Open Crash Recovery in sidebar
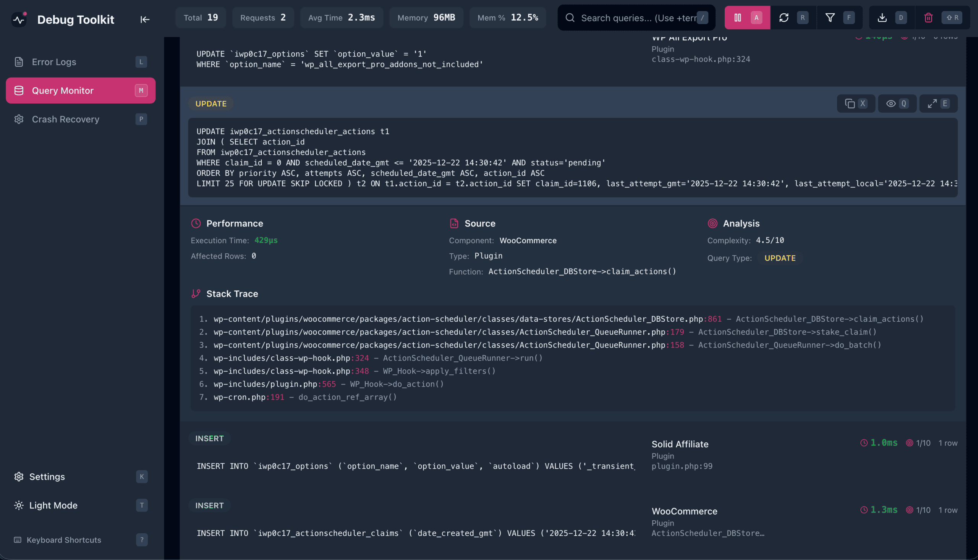Viewport: 978px width, 560px height. point(65,119)
